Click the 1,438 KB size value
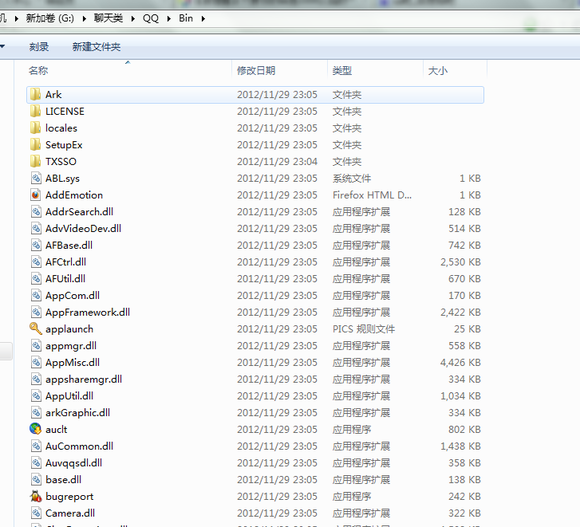The image size is (580, 527). [x=460, y=446]
